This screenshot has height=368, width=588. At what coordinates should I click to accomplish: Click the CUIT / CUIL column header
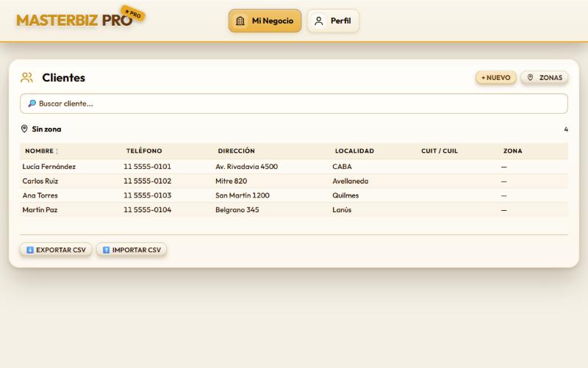439,151
